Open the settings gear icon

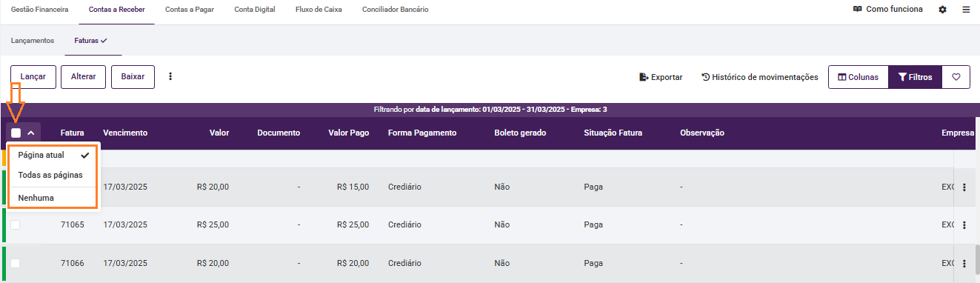(x=942, y=10)
